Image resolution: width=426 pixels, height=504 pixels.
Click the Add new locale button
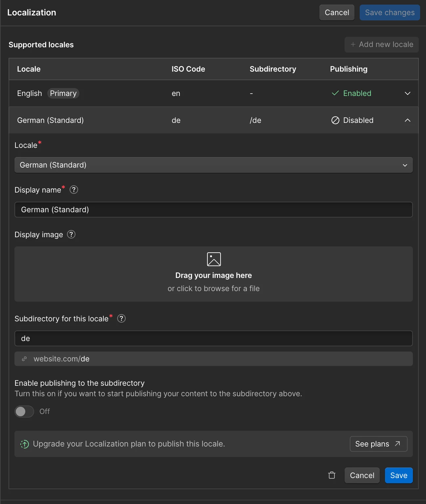click(x=381, y=44)
